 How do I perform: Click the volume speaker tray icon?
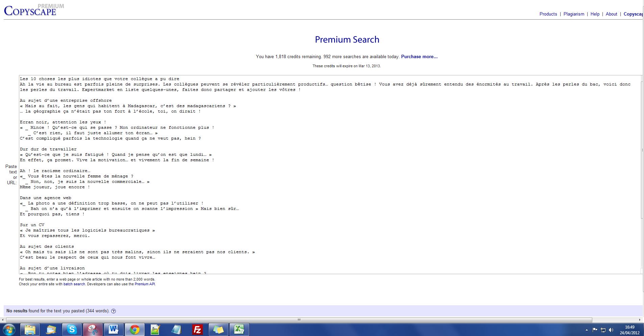(611, 330)
